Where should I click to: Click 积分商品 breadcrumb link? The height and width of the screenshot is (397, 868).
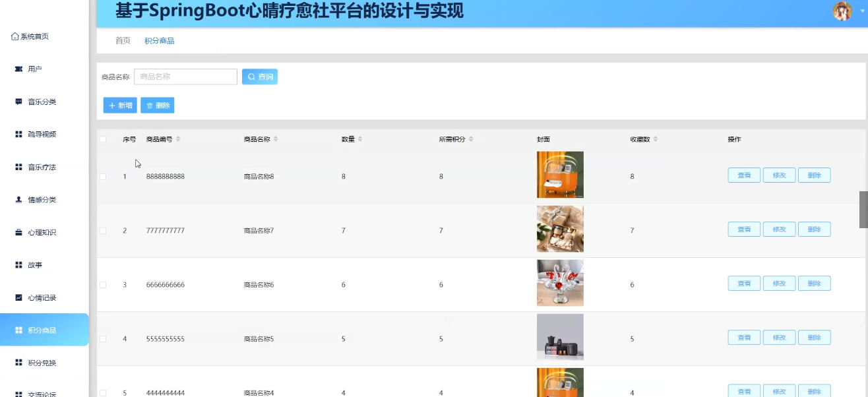point(160,41)
